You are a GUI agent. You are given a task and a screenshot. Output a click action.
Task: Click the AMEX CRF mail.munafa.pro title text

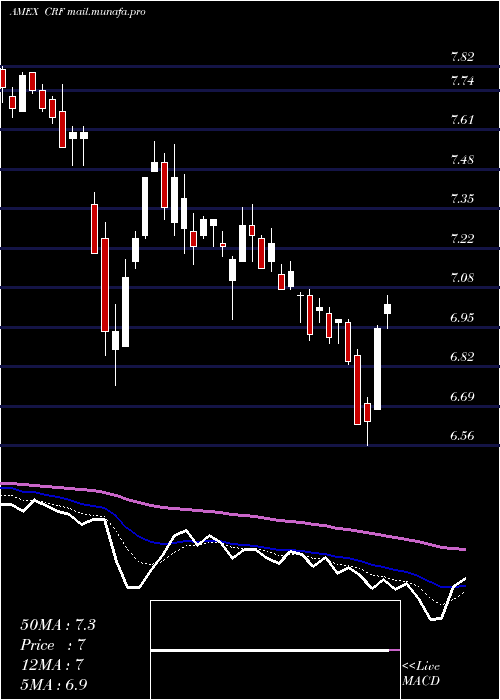point(77,12)
